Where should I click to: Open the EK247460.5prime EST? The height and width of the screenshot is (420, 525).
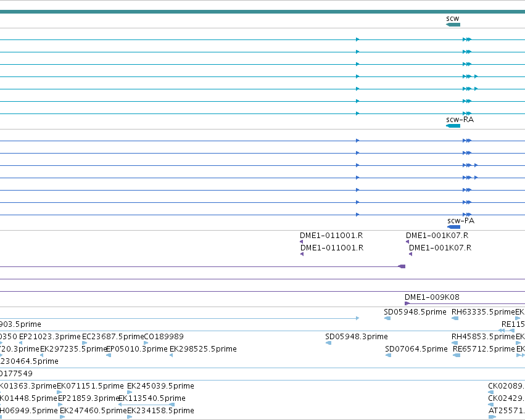pos(93,410)
